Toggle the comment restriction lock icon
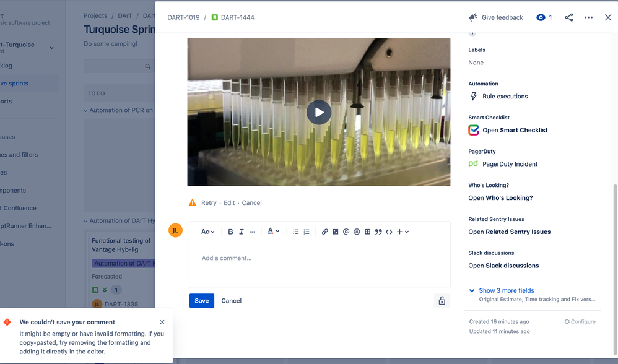The image size is (618, 364). tap(442, 301)
